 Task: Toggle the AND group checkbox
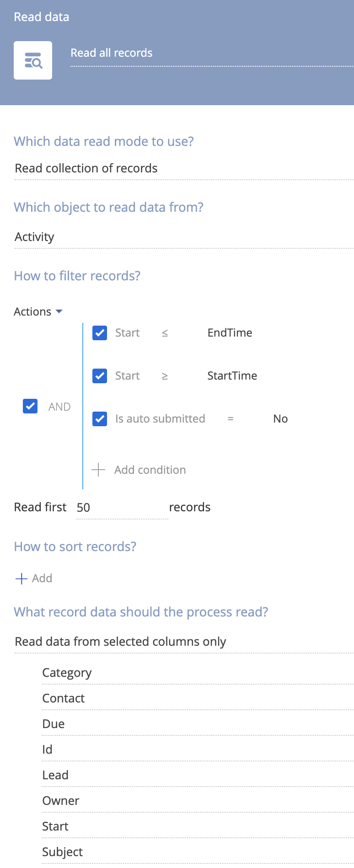pos(30,406)
